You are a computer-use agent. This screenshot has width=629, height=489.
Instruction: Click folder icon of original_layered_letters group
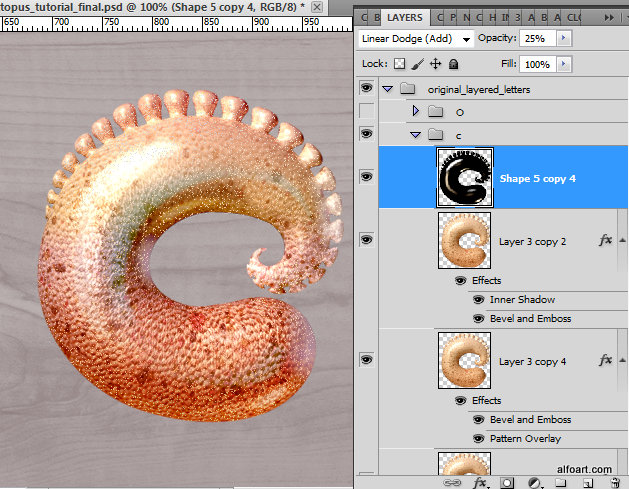click(x=408, y=88)
